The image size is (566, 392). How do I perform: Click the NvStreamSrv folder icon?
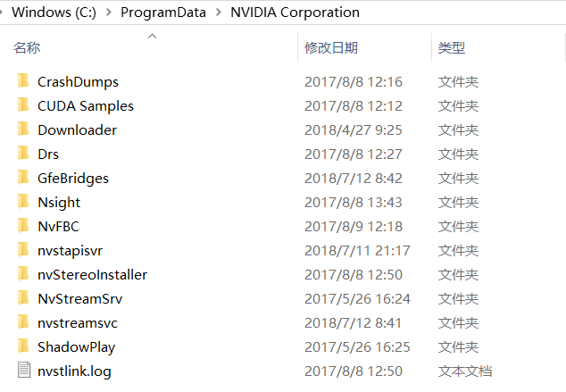point(23,298)
